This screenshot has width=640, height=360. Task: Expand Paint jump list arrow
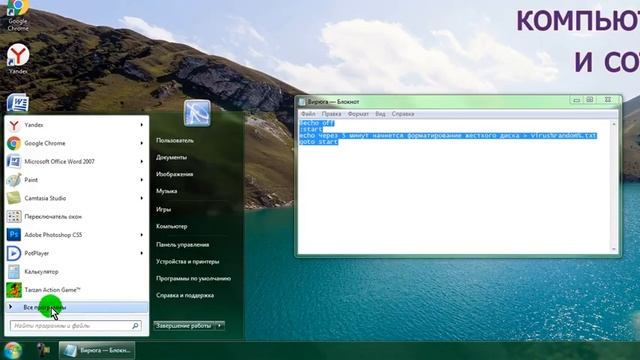click(142, 180)
